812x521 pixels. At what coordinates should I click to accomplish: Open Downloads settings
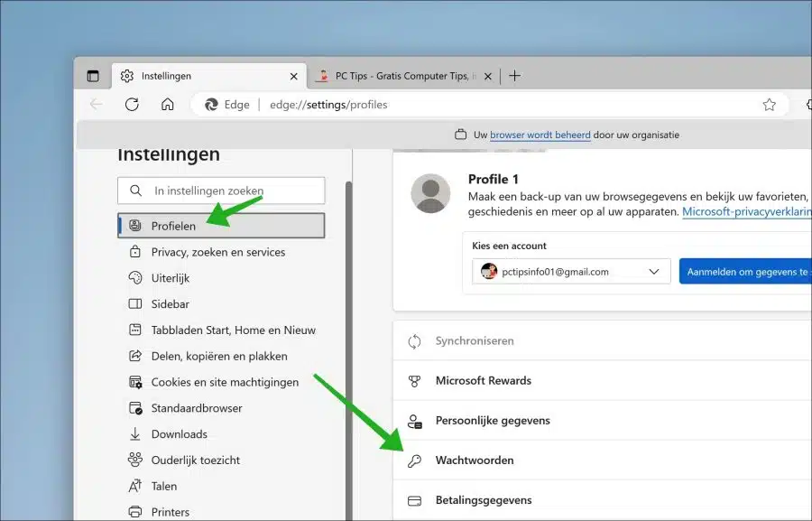pos(221,434)
